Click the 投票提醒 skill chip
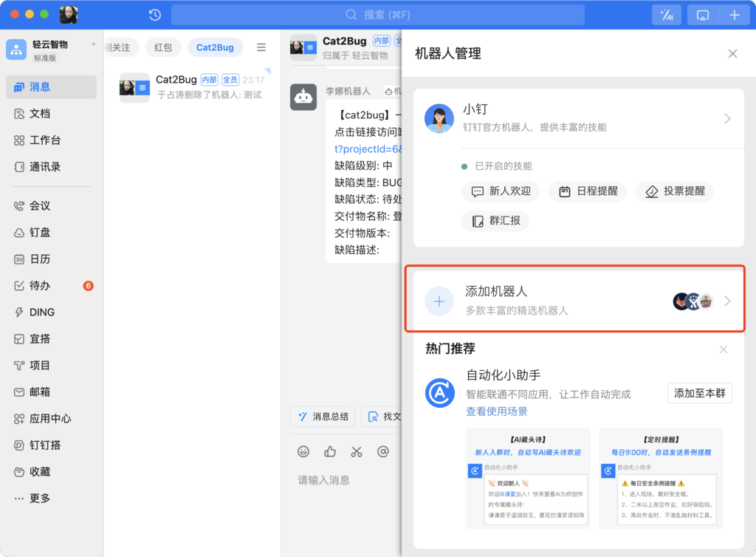This screenshot has width=756, height=557. (x=675, y=191)
